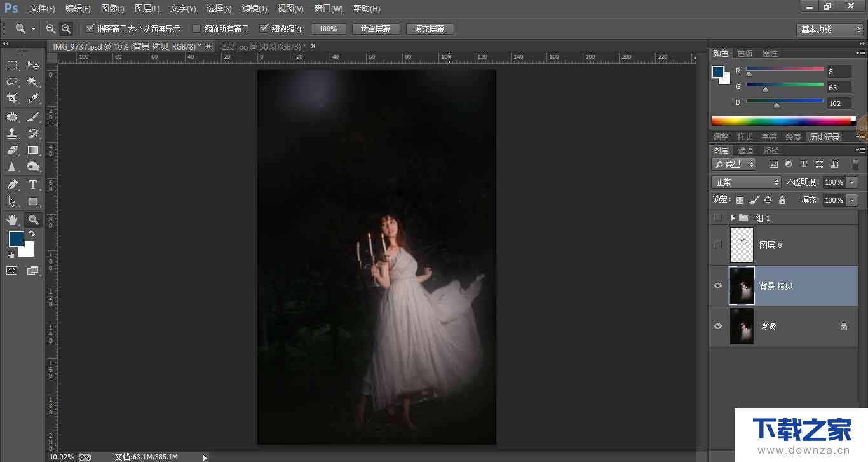Select the Brush tool
Screen dimensions: 868x462
33,117
